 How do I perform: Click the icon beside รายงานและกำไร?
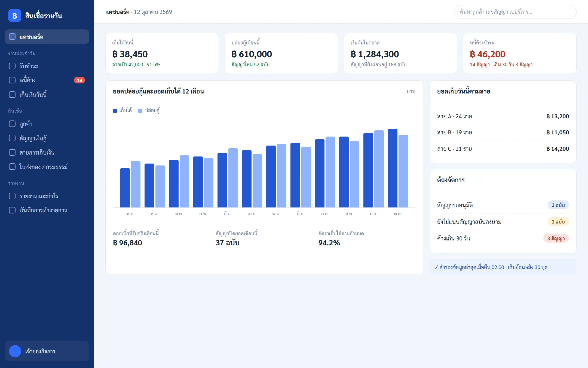pyautogui.click(x=12, y=196)
